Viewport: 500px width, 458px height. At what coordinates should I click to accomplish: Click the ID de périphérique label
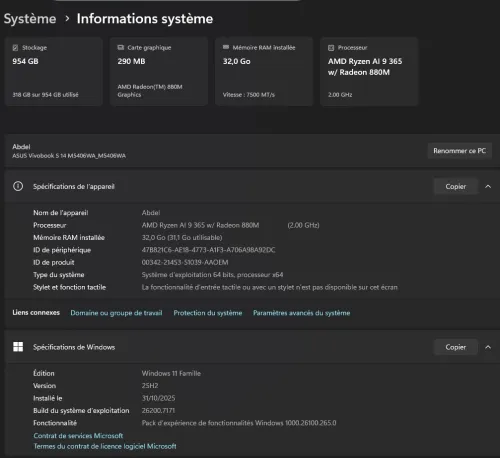point(62,250)
